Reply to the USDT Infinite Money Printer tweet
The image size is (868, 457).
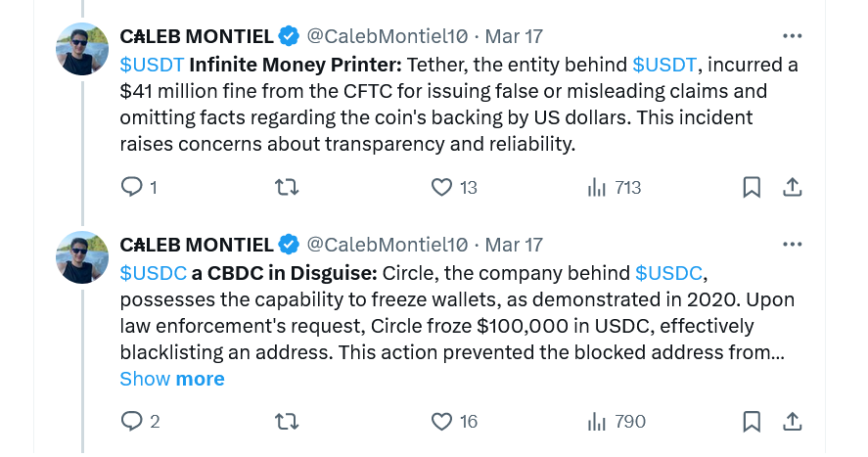(x=132, y=187)
